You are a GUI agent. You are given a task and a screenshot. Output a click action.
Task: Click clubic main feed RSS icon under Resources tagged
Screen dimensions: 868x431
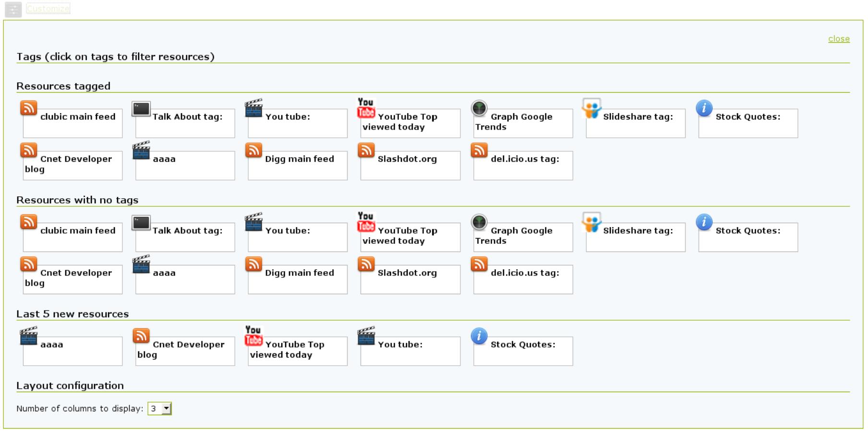(29, 108)
